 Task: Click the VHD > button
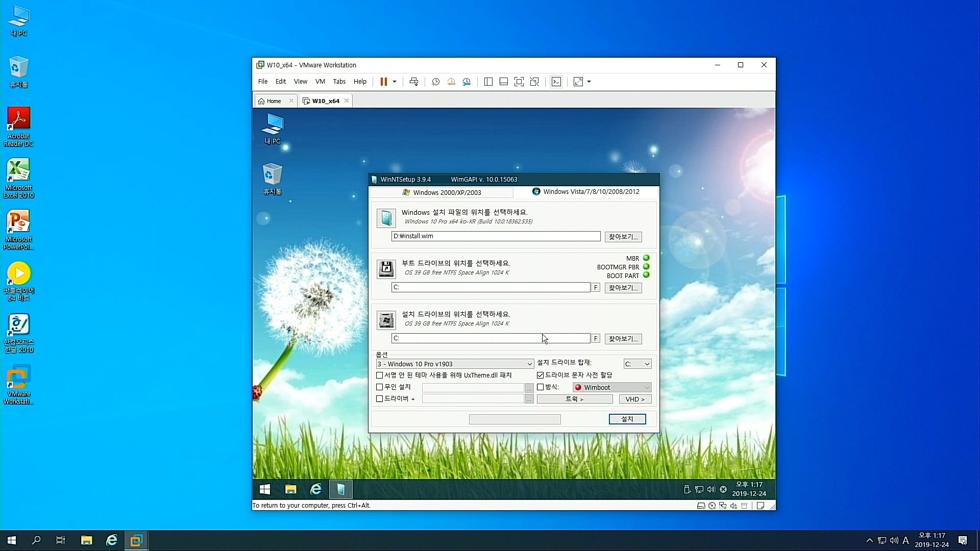coord(635,399)
